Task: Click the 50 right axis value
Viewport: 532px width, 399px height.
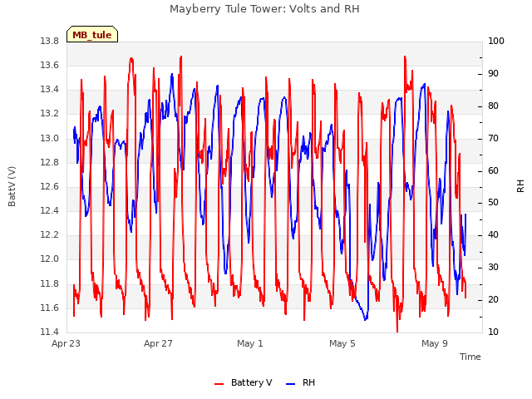Action: click(x=493, y=203)
